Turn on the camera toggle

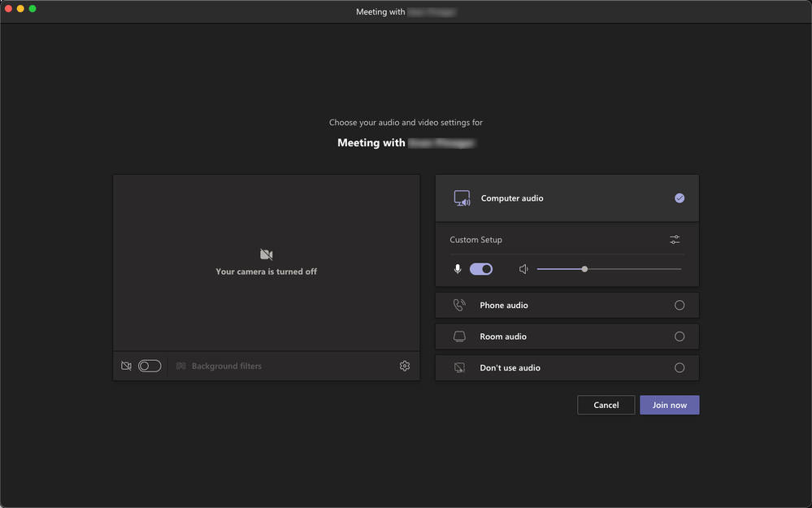(150, 366)
